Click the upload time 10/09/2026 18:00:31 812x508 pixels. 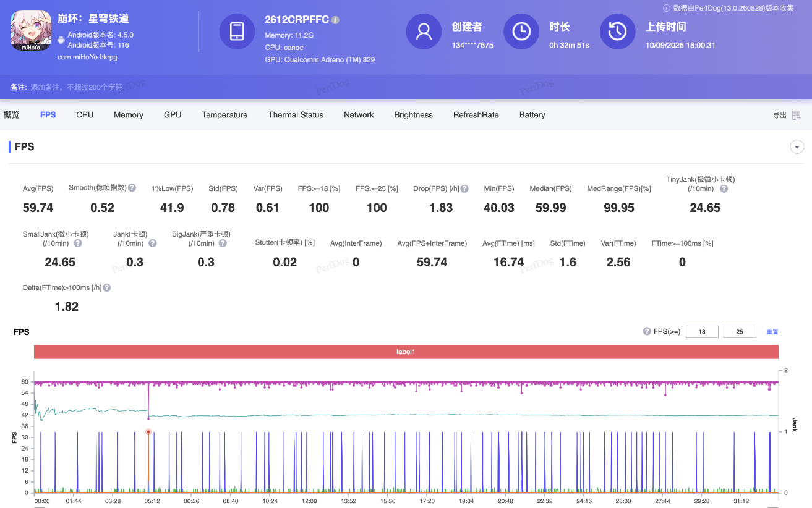[680, 45]
